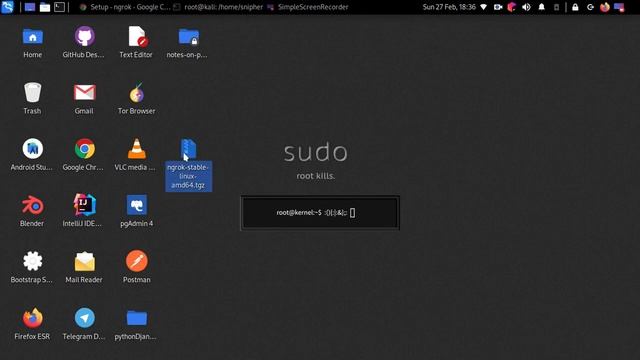Viewport: 640px width, 360px height.
Task: Select the Trash desktop icon
Action: point(32,98)
